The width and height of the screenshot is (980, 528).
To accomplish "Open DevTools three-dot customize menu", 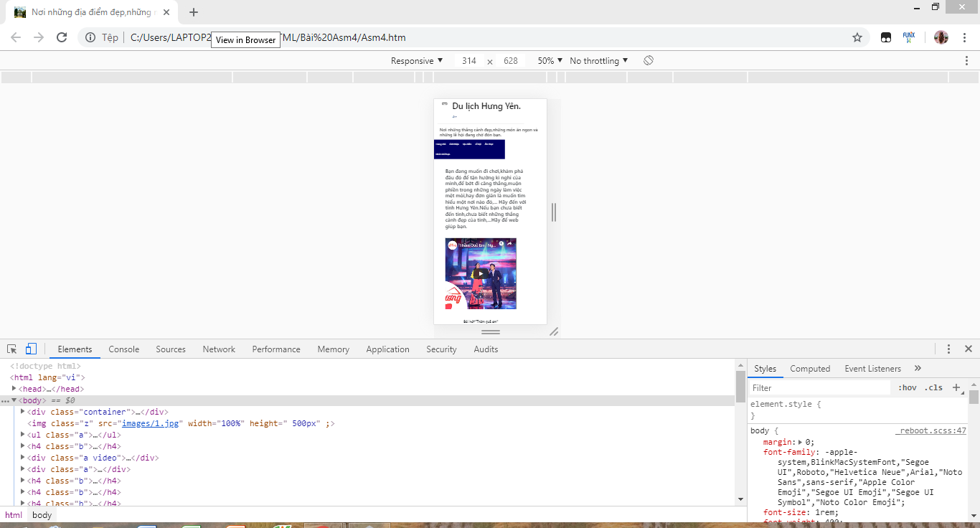I will coord(948,349).
